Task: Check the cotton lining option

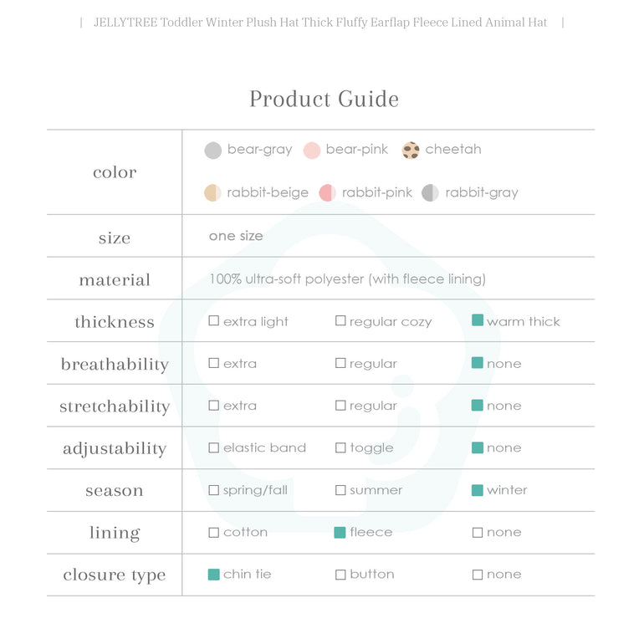Action: [214, 533]
